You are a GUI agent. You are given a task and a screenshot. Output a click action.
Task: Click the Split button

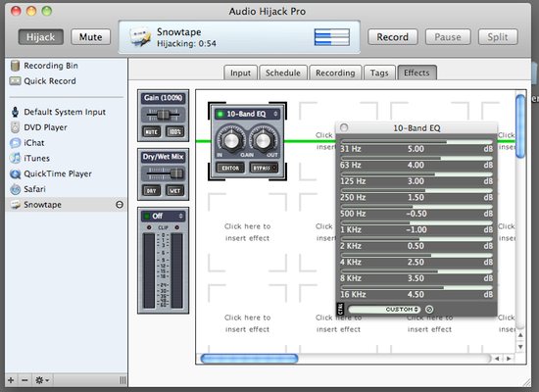[x=498, y=37]
